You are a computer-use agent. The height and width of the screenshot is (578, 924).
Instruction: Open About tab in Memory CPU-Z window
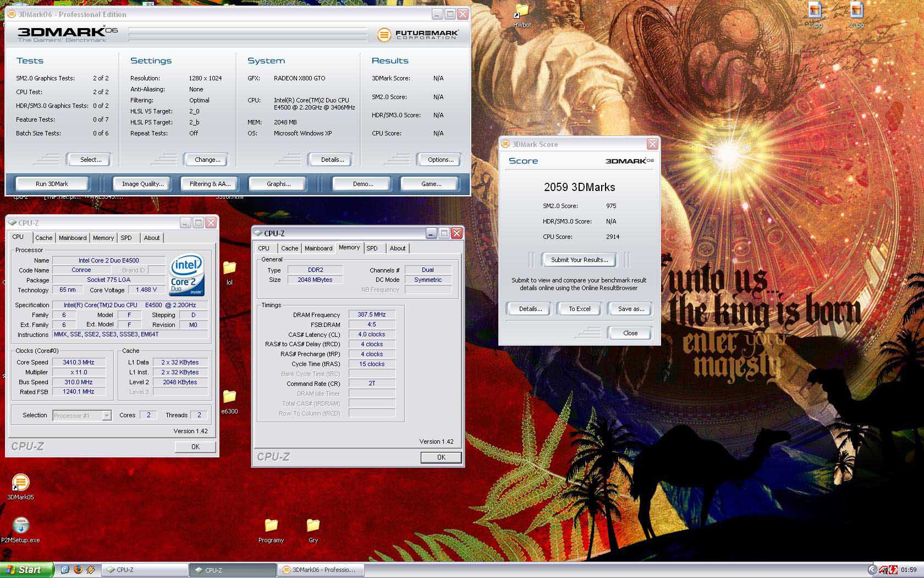(398, 248)
